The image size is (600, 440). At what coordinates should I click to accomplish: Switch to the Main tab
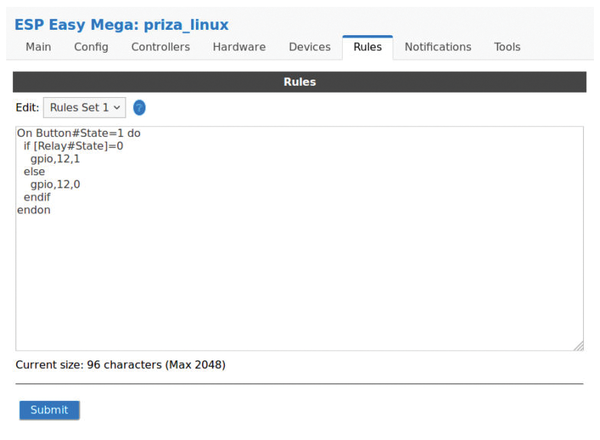pyautogui.click(x=38, y=47)
